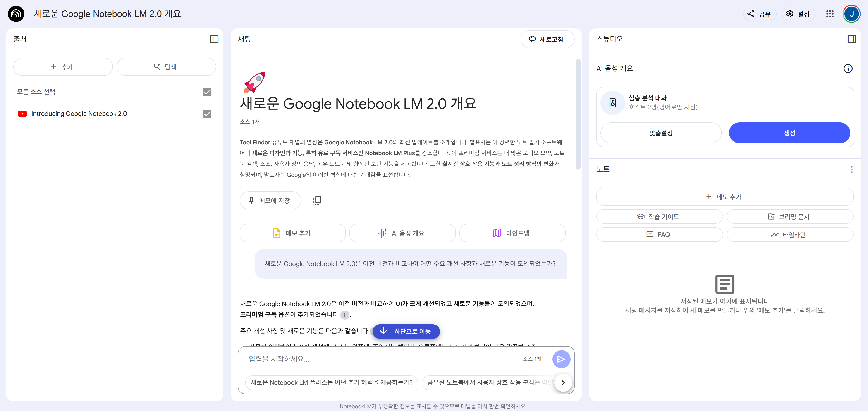The width and height of the screenshot is (868, 411).
Task: Copy the summary with the copy icon
Action: pos(317,200)
